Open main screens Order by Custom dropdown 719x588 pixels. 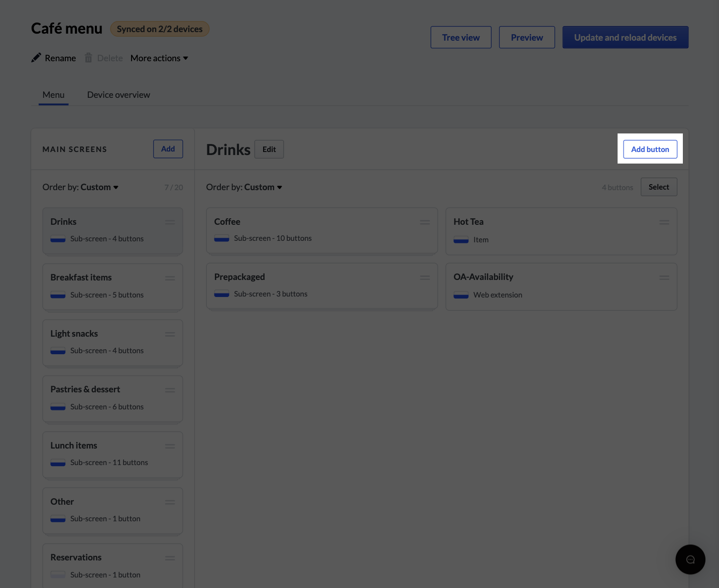pos(80,187)
